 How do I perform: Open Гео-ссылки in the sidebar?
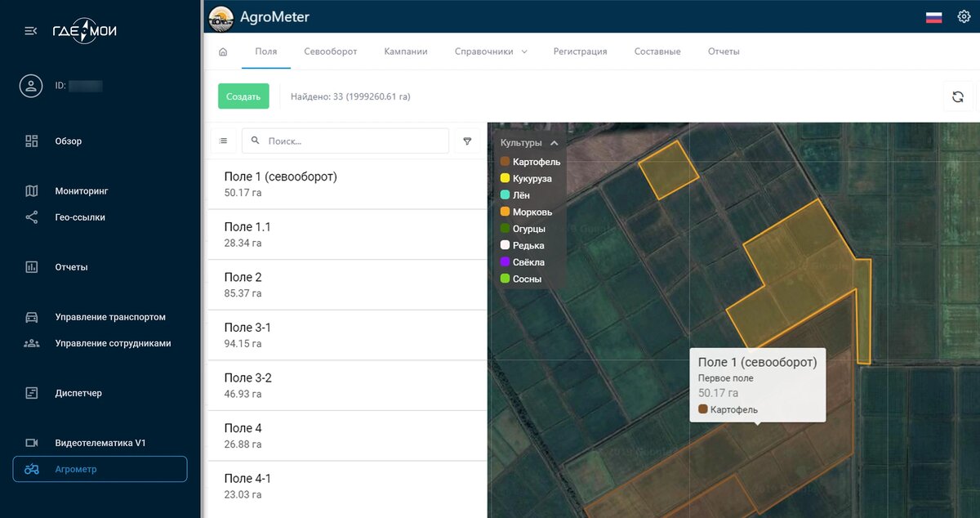80,217
